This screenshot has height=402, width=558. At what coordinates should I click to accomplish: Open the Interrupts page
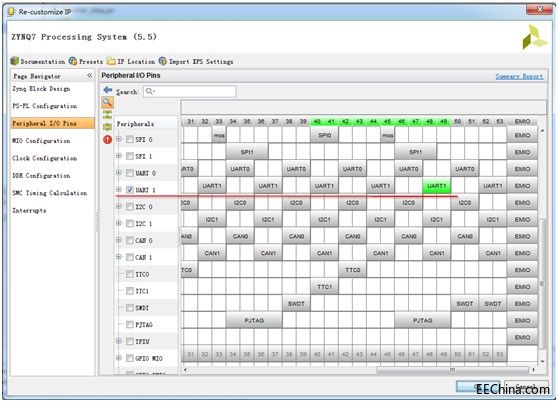[x=29, y=211]
